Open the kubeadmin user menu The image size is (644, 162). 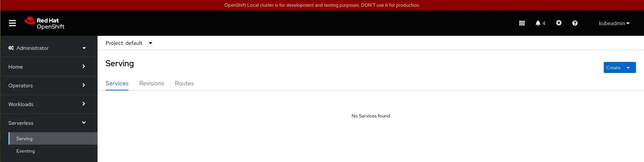tap(614, 23)
